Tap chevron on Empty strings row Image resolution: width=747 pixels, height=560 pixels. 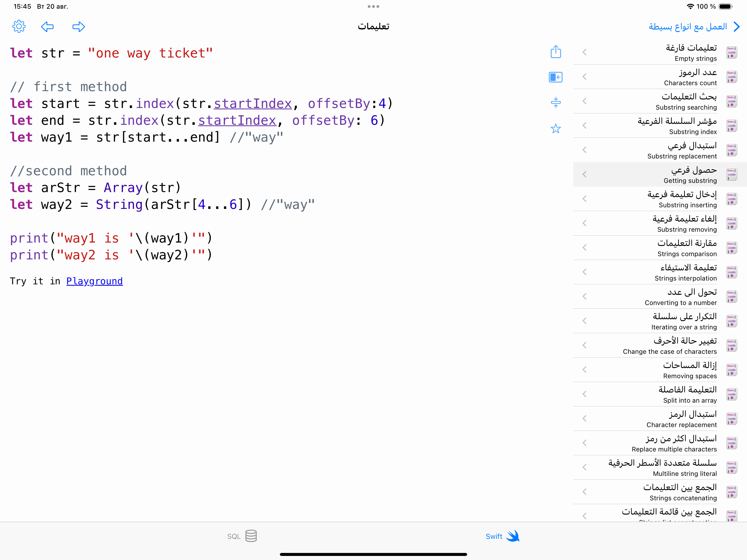(585, 52)
